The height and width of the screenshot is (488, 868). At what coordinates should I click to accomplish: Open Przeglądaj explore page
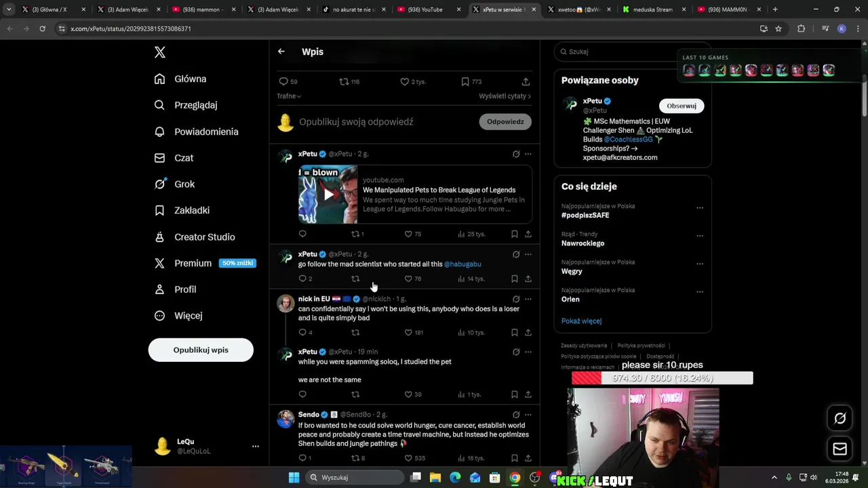(186, 105)
